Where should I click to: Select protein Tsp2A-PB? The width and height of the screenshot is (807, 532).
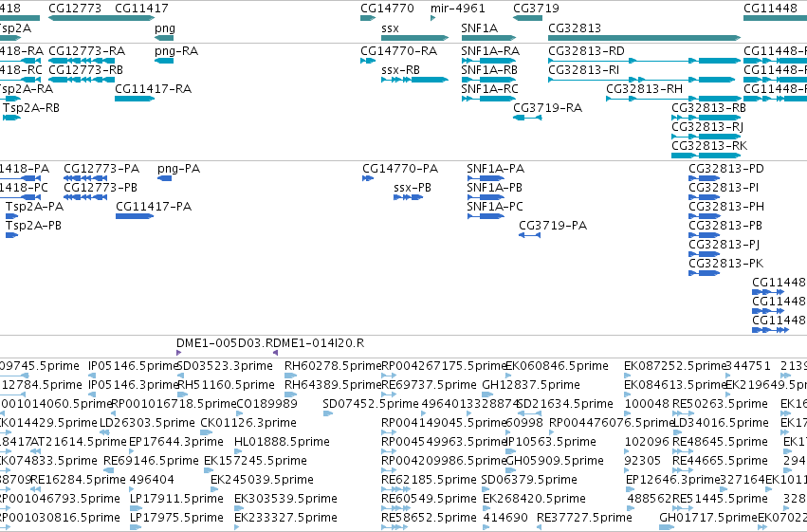[x=11, y=235]
